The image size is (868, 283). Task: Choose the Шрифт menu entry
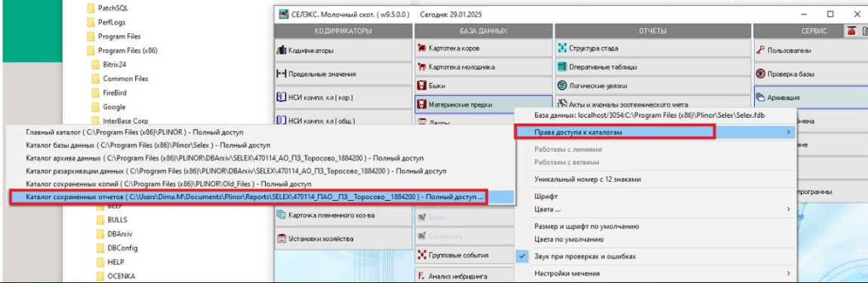point(655,197)
